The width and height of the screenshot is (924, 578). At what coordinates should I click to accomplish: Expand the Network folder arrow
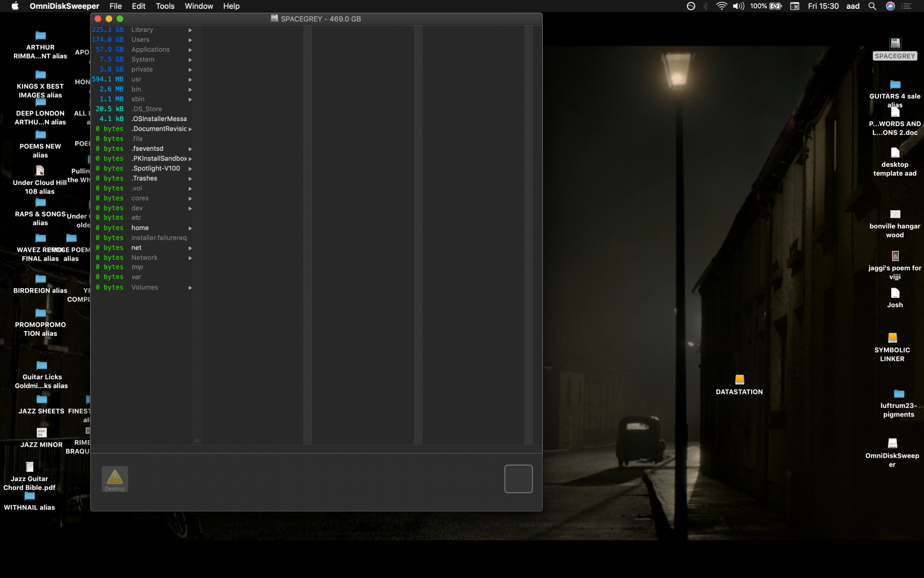pyautogui.click(x=190, y=258)
